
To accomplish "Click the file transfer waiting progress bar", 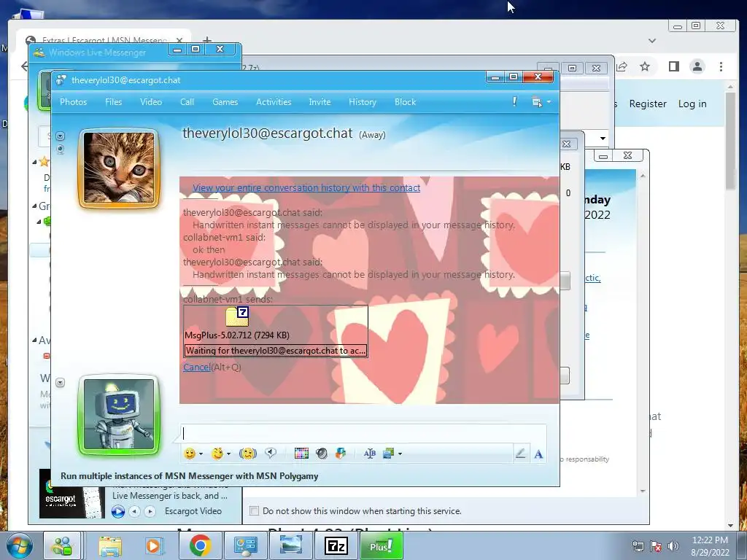I will [275, 351].
